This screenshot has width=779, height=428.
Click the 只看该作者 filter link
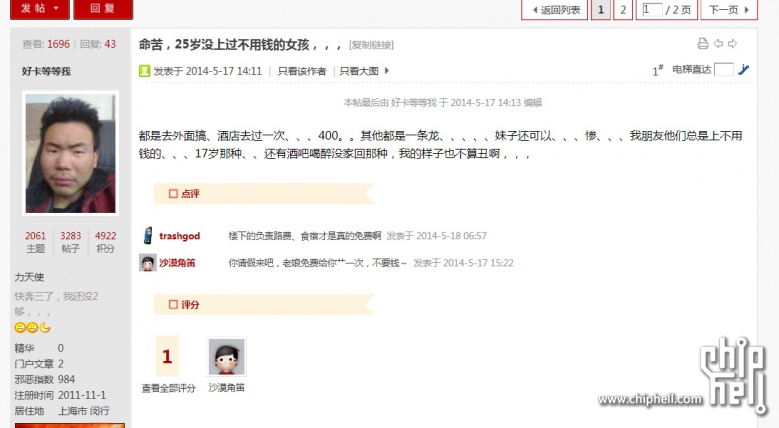[302, 71]
